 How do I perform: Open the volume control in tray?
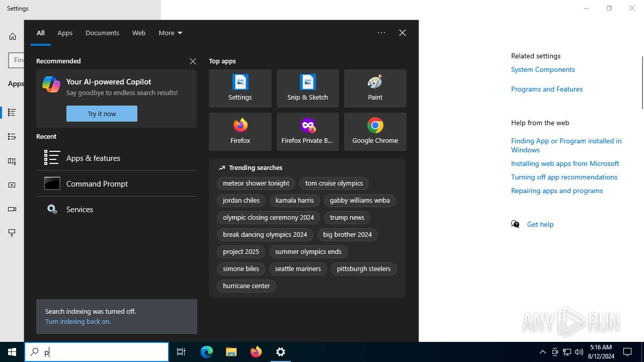coord(579,352)
